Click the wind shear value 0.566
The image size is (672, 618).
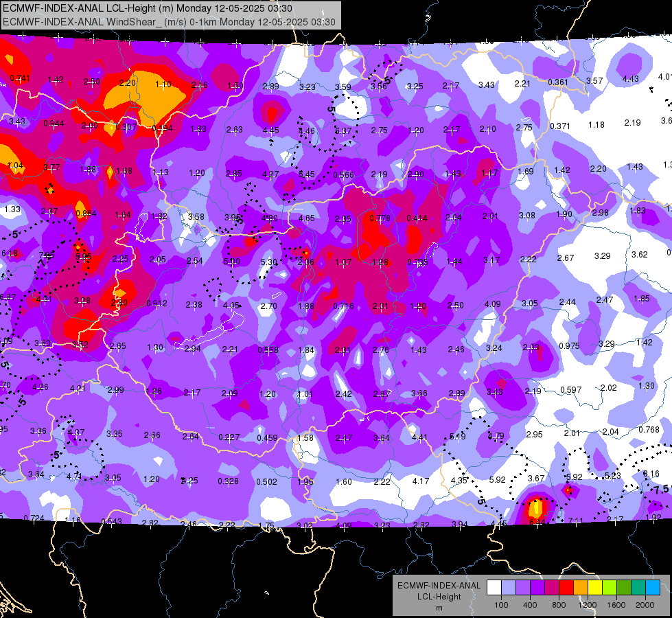(x=344, y=175)
